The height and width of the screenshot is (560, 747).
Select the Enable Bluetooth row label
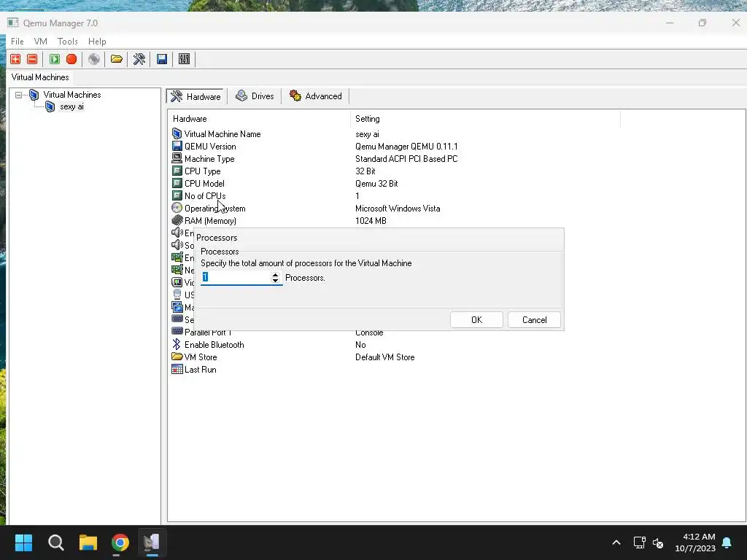(x=214, y=344)
